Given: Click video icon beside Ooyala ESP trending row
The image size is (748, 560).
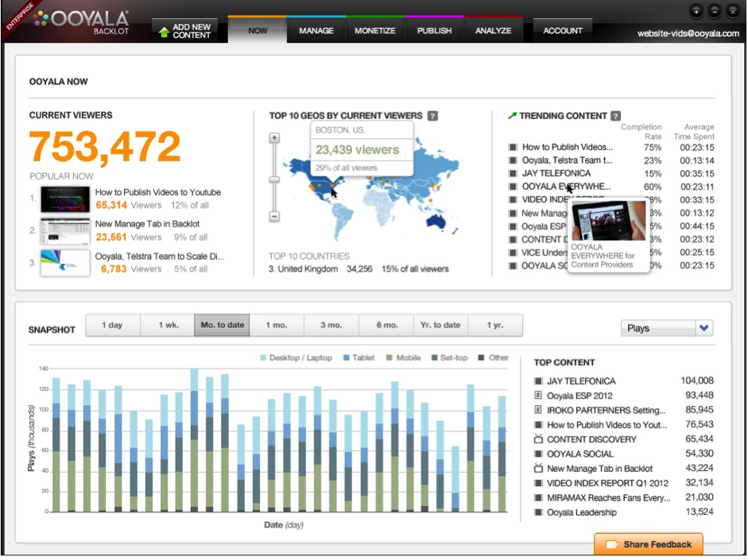Looking at the screenshot, I should click(x=513, y=226).
